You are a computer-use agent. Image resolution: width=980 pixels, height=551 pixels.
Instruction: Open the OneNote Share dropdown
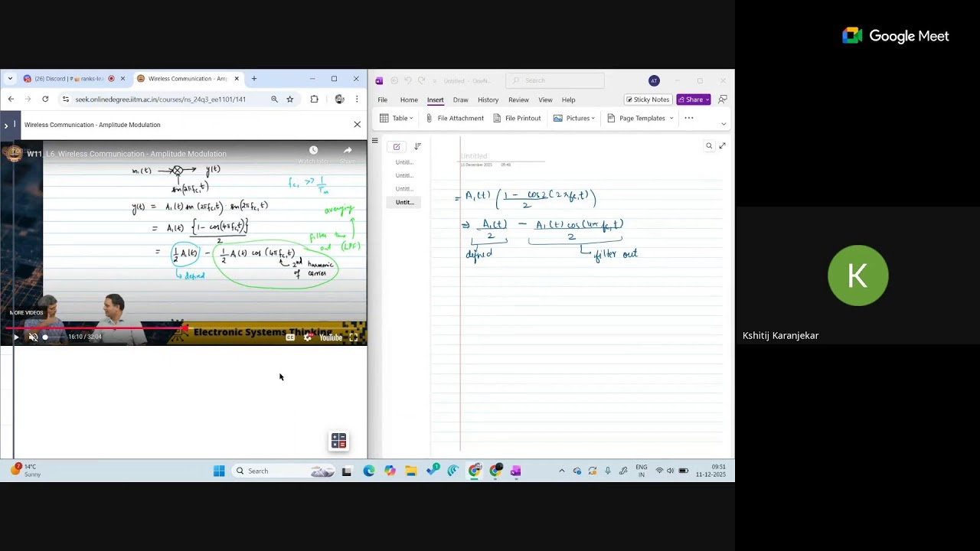[693, 99]
